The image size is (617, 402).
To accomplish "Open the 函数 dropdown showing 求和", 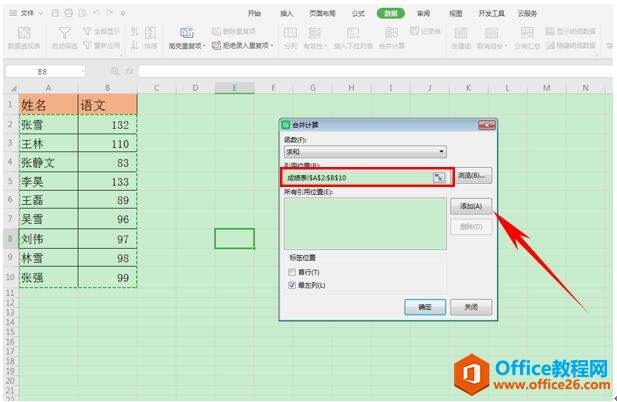I will [365, 151].
